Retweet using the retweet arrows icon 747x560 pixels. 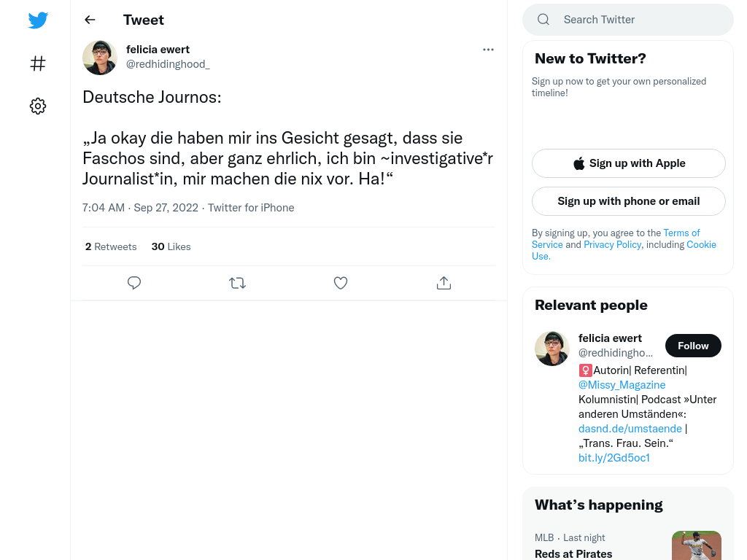[x=237, y=283]
